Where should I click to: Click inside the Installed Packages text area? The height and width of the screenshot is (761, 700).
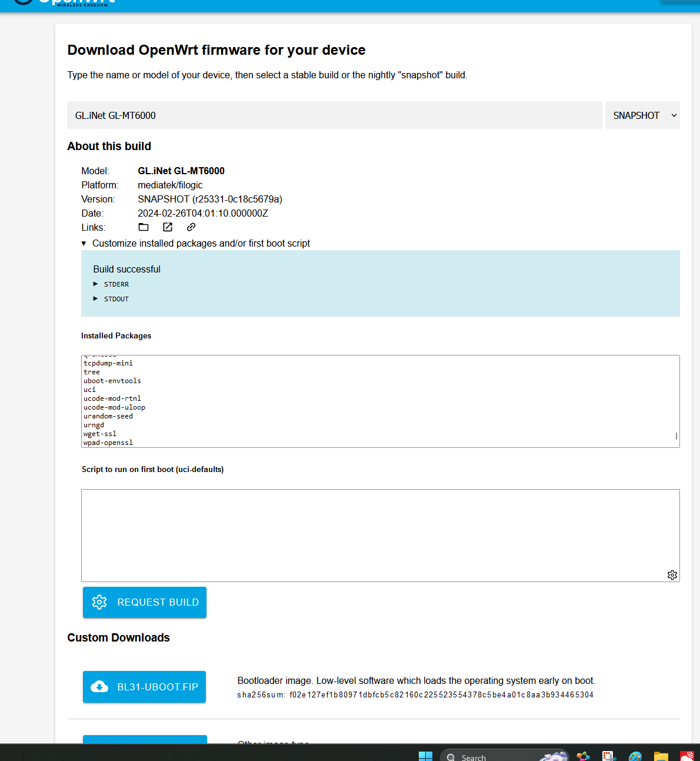pos(376,401)
